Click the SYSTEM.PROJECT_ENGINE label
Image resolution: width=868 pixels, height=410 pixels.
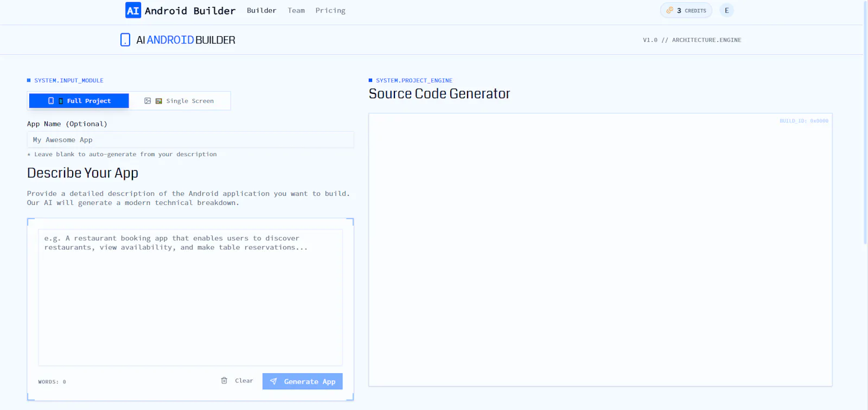click(414, 80)
